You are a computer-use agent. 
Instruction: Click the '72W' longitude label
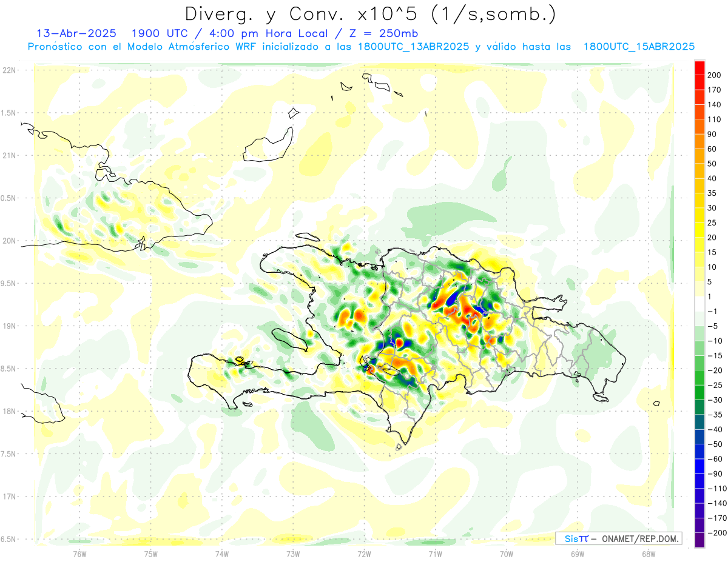[x=365, y=553]
